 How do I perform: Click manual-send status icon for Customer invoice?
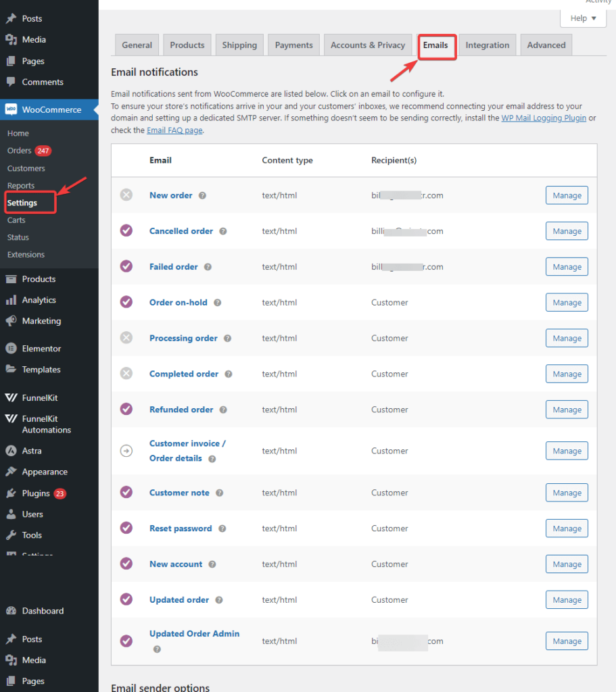(126, 451)
